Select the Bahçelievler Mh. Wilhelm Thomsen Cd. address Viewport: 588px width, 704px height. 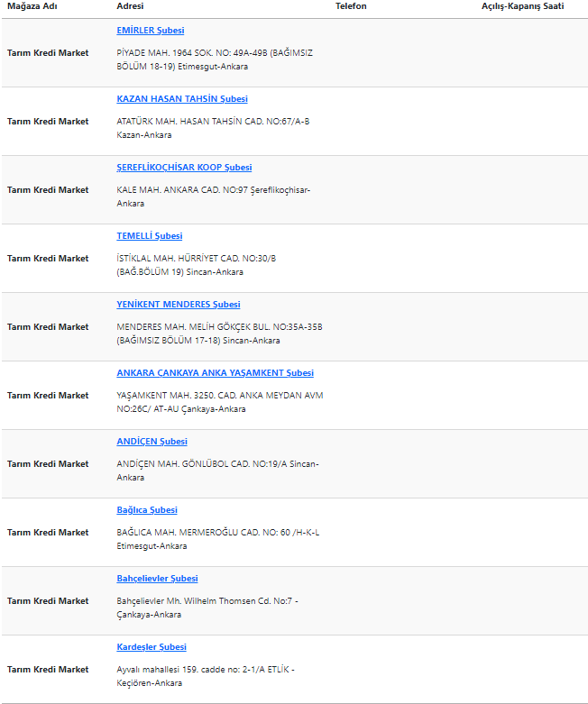coord(207,608)
